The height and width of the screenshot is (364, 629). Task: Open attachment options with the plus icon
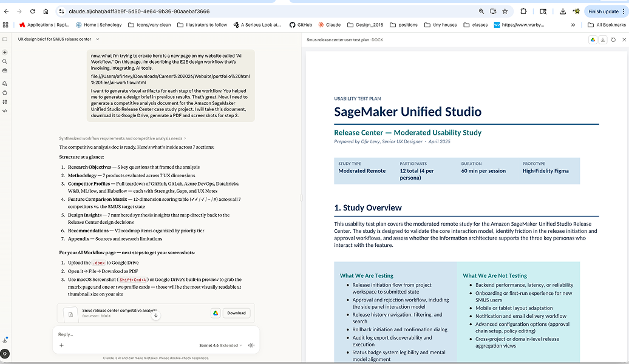61,345
